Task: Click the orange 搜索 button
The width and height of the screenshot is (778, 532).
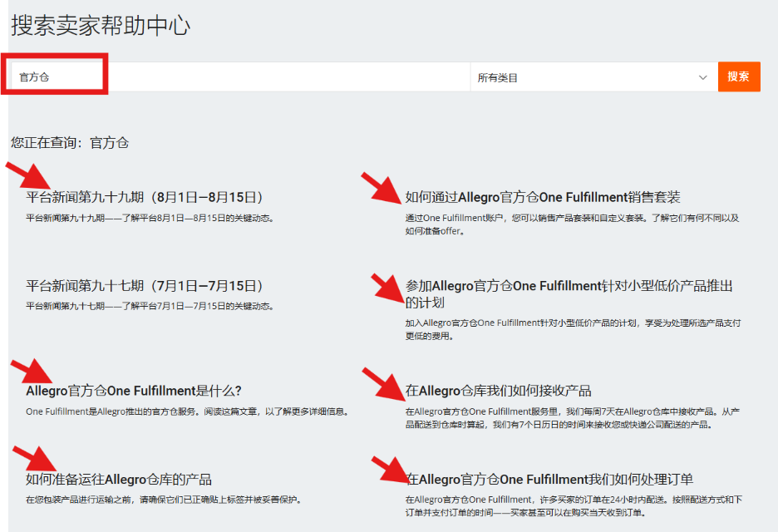Action: click(738, 76)
